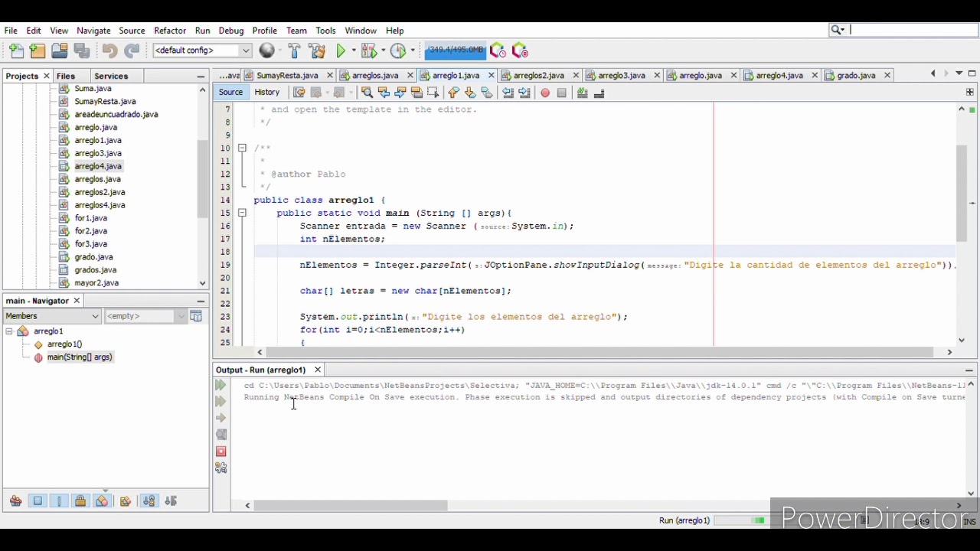
Task: Switch to the arreglos2.java editor tab
Action: click(x=538, y=76)
